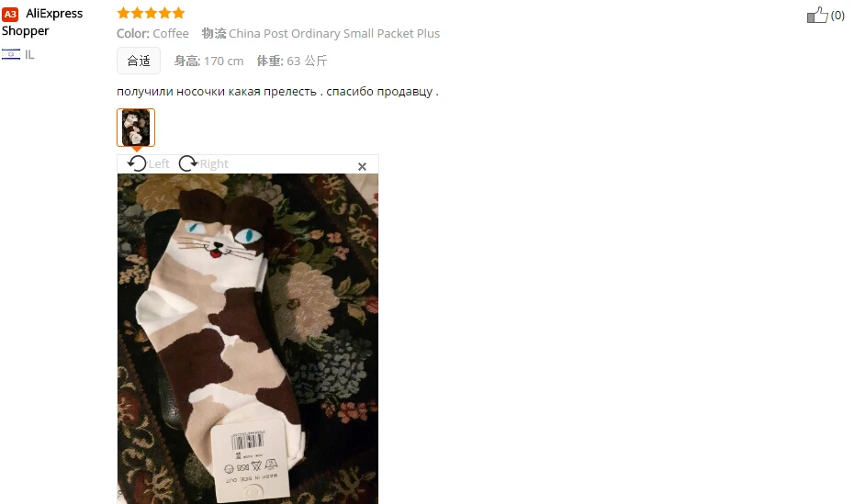The width and height of the screenshot is (854, 504).
Task: Open the AliExpress Shopper reviewer name
Action: tap(42, 22)
